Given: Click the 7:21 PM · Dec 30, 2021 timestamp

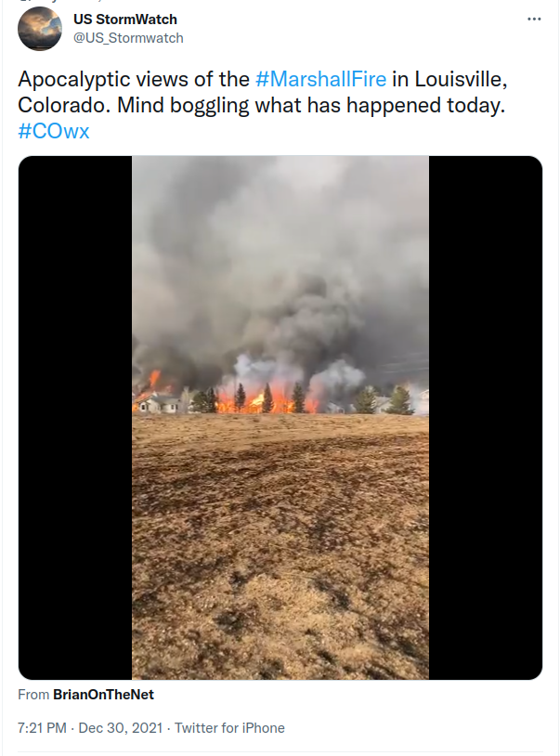Looking at the screenshot, I should tap(90, 728).
